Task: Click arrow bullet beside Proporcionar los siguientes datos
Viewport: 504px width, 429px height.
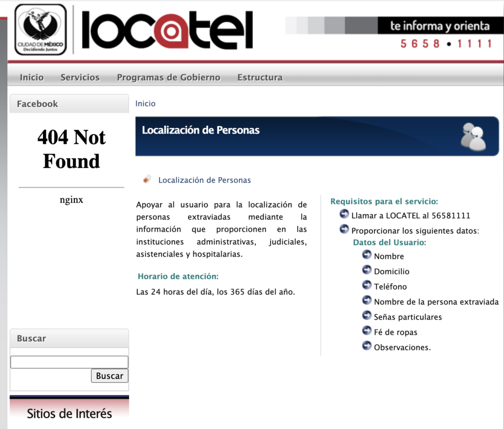Action: 344,229
